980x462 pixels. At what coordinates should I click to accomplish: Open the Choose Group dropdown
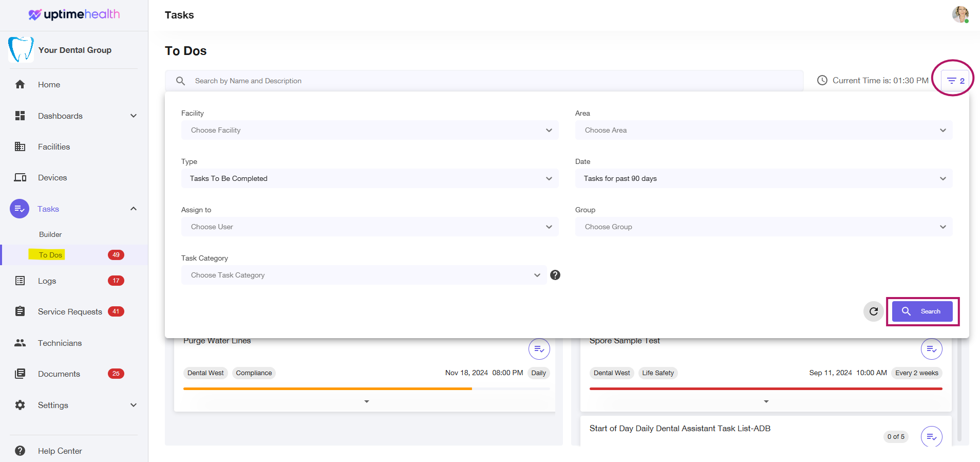coord(764,227)
